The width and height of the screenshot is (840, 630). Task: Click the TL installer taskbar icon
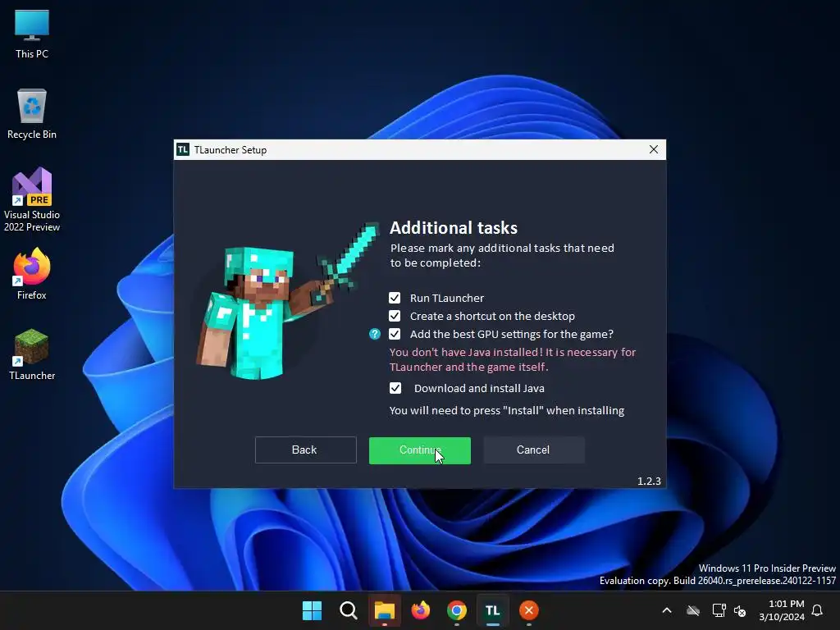point(492,610)
